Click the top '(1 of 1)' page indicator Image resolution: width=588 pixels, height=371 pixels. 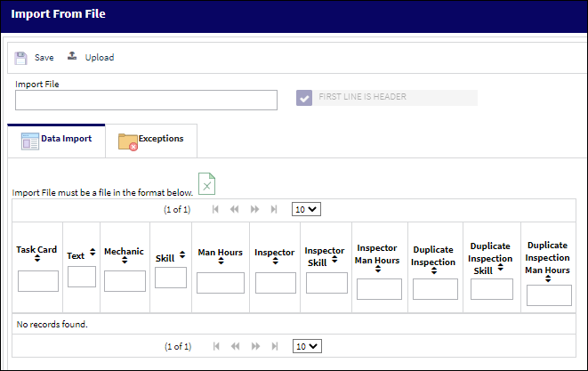point(177,209)
